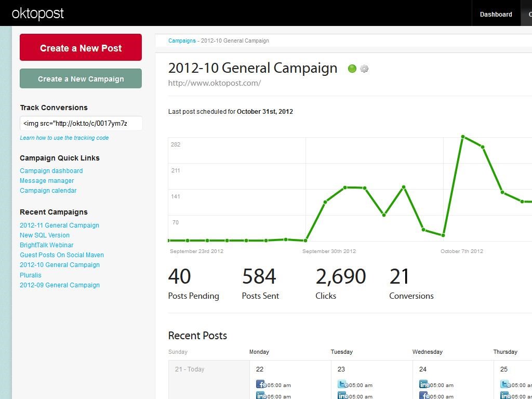532x399 pixels.
Task: Open Guest Posts On Social Maven campaign
Action: pos(62,255)
